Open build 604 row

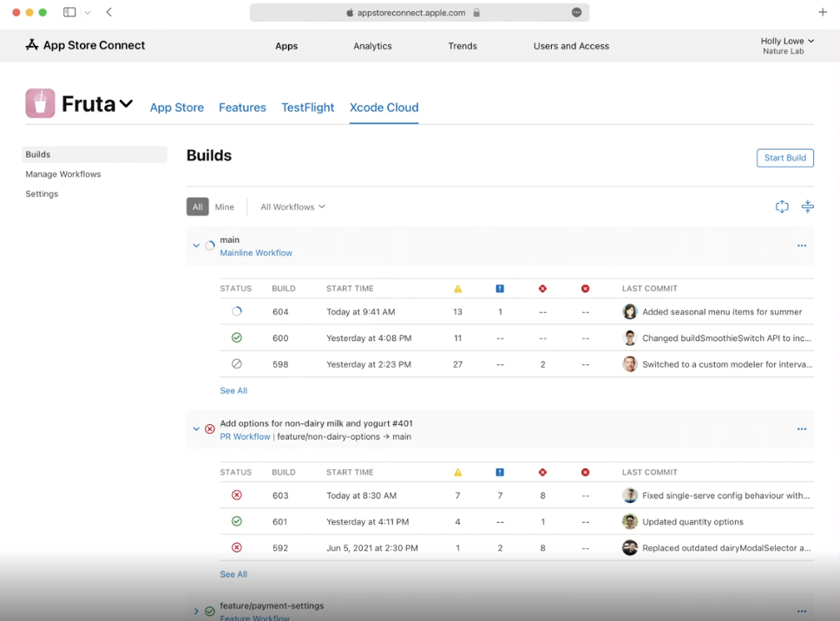coord(517,311)
